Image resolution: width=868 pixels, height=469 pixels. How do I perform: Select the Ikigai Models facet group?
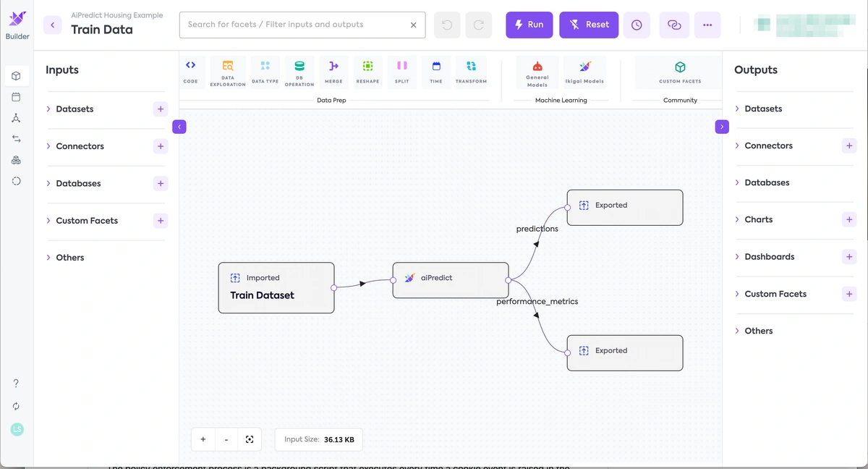coord(584,72)
